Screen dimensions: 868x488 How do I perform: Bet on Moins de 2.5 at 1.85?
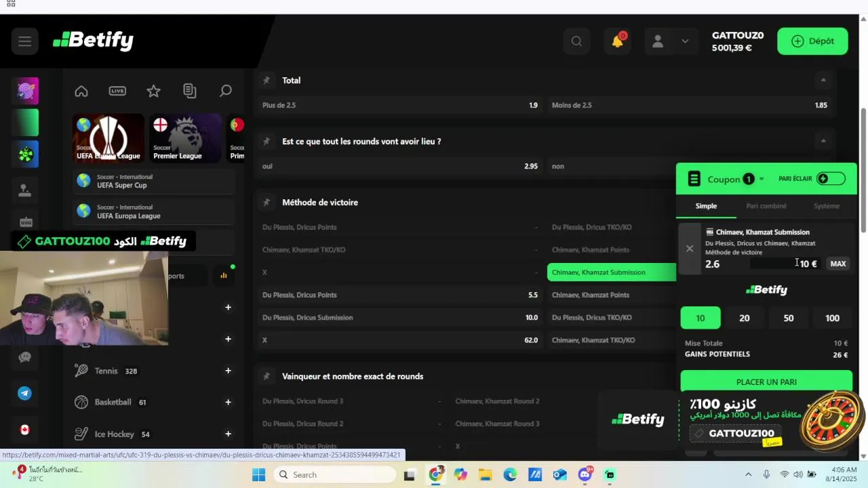[x=690, y=105]
